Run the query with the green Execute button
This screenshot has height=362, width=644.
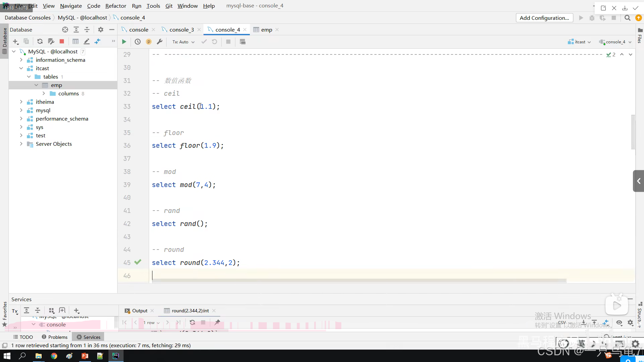click(124, 42)
